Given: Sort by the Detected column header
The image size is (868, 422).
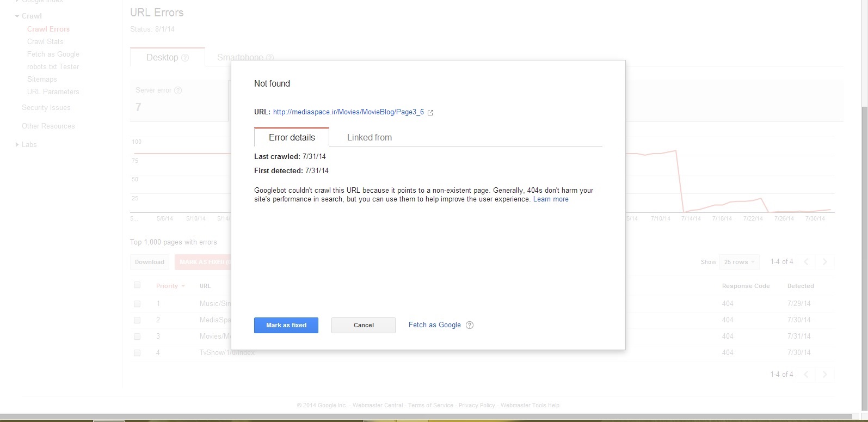Looking at the screenshot, I should tap(801, 286).
